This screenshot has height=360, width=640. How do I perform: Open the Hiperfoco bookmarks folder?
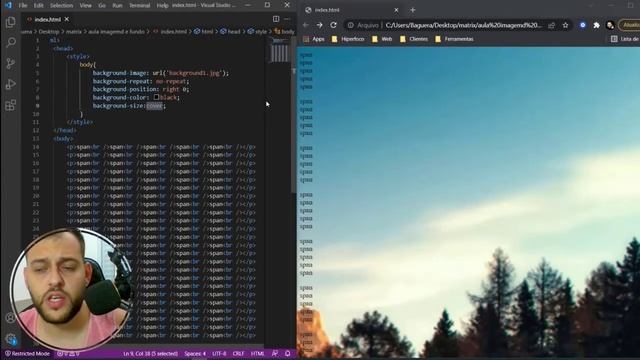[348, 39]
